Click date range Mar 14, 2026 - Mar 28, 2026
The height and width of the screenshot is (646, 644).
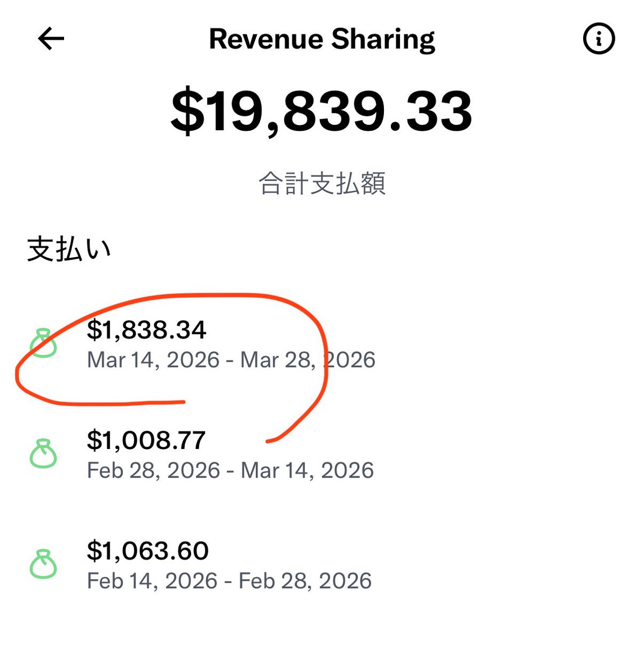click(231, 360)
